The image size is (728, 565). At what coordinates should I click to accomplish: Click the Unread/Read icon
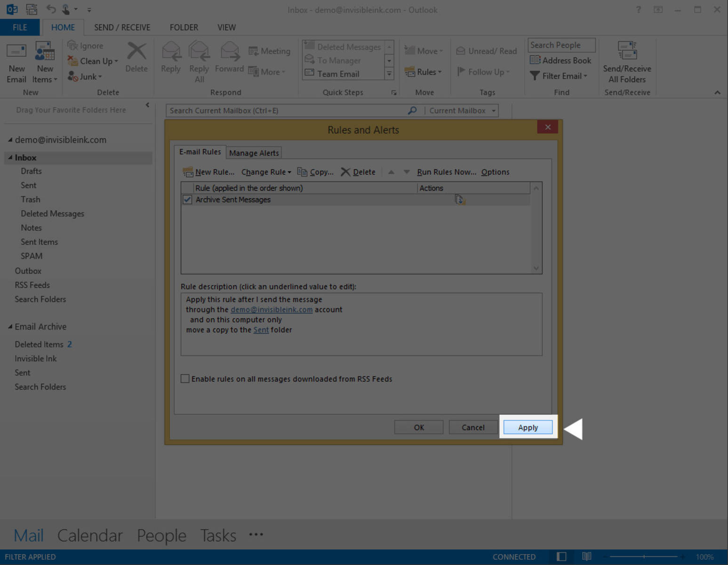click(487, 51)
